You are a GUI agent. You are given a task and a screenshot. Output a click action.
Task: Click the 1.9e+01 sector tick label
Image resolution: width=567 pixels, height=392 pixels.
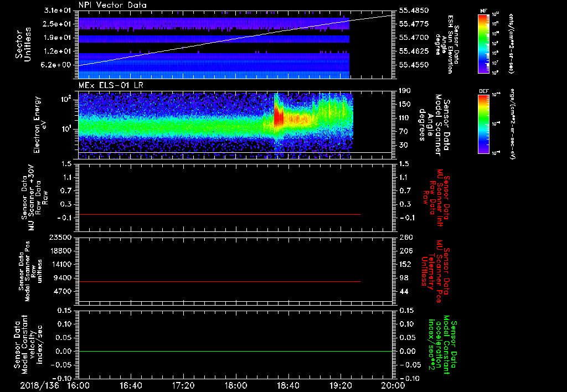pyautogui.click(x=58, y=38)
